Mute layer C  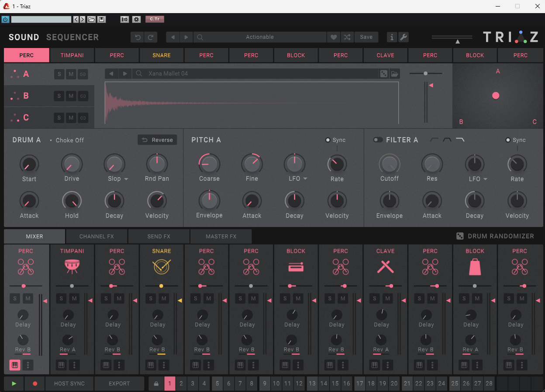(x=71, y=118)
